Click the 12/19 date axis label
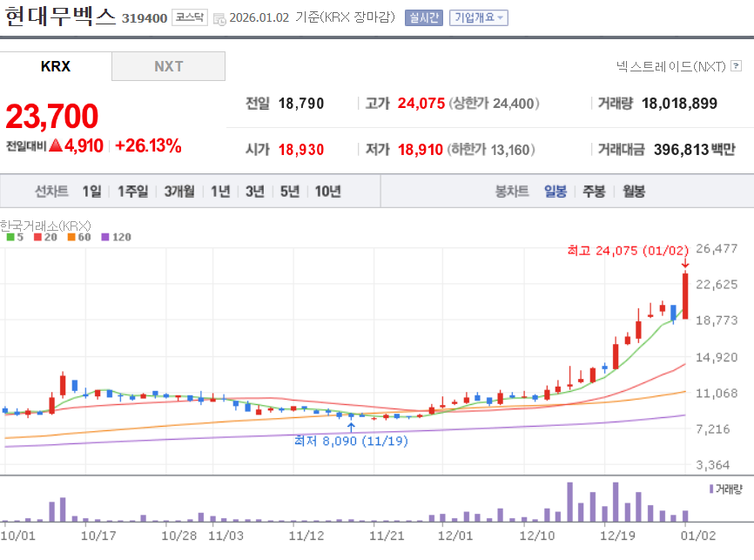Screen dimensions: 754x560 617,536
